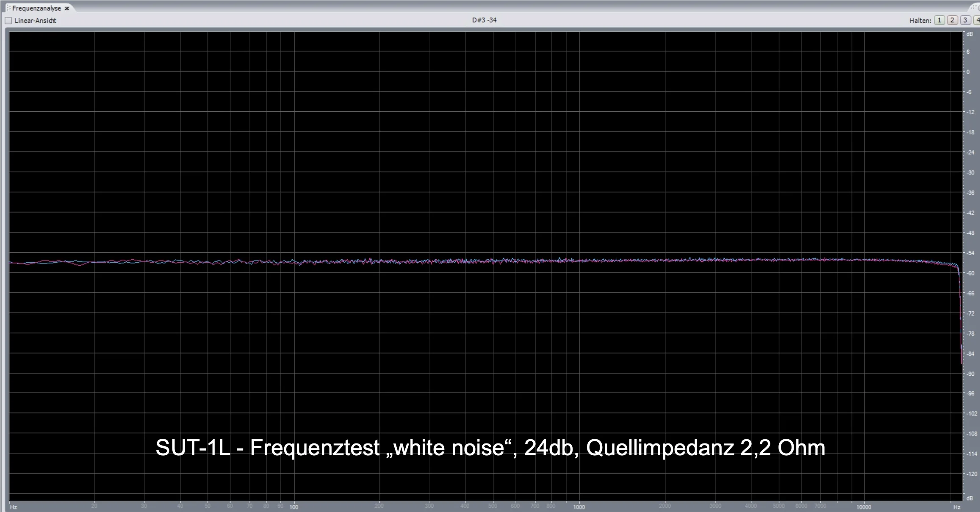Image resolution: width=980 pixels, height=512 pixels.
Task: Close the Frequenzanalyse tab with its x
Action: [x=67, y=8]
